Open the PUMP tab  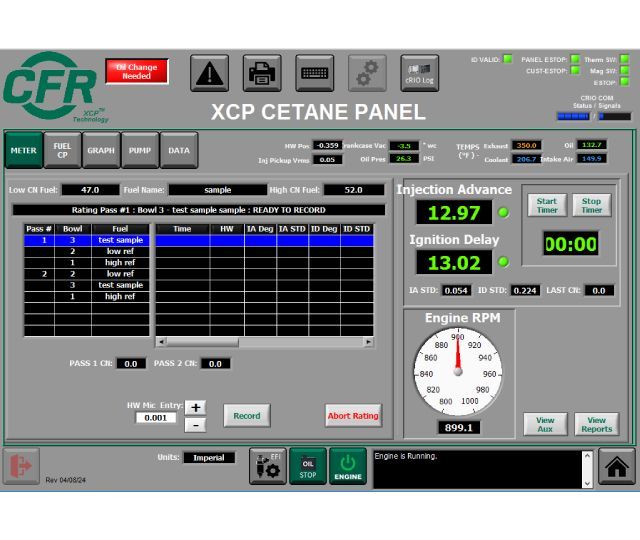click(x=139, y=150)
